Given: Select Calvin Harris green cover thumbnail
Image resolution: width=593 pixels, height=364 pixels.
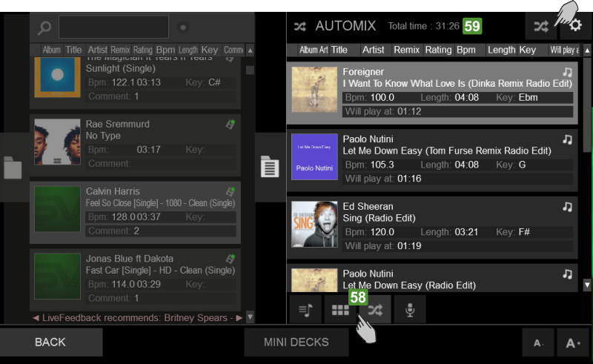Looking at the screenshot, I should [x=58, y=209].
